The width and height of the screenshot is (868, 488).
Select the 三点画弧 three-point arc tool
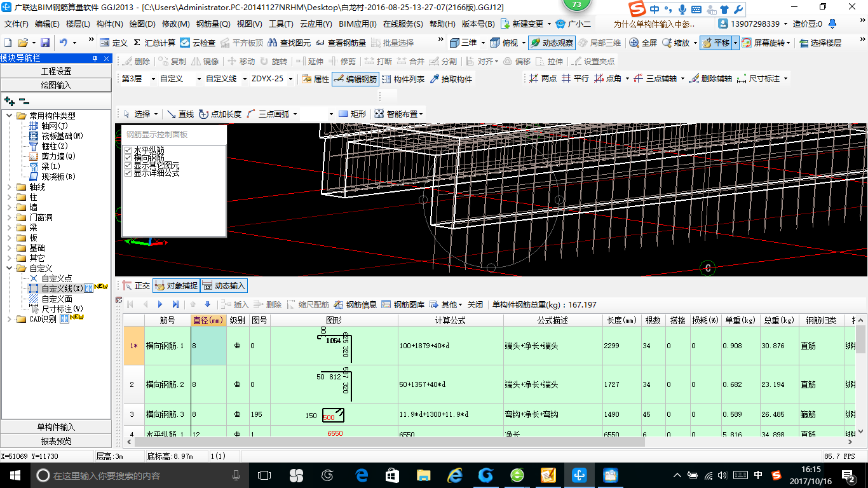[268, 114]
